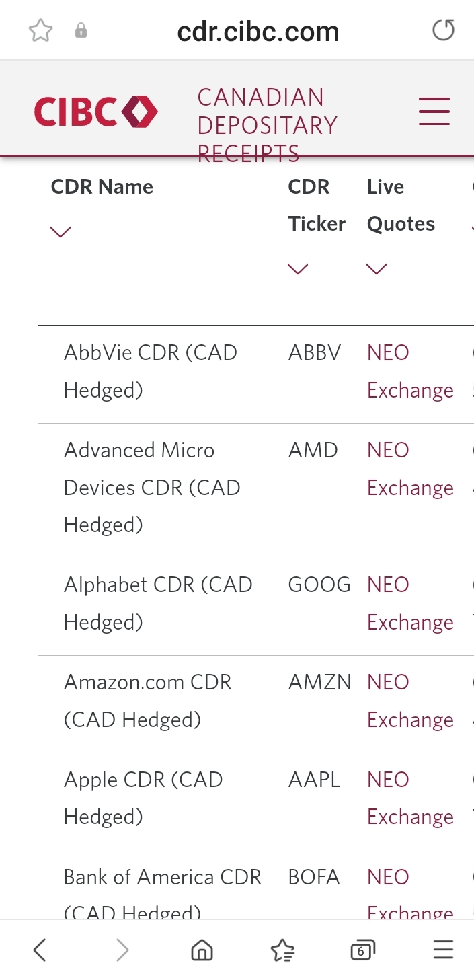
Task: Go back with browser back arrow
Action: point(40,950)
